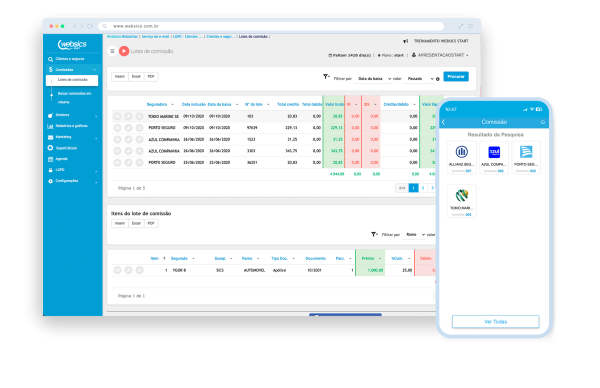Tap the back arrow in Comissão phone header
The width and height of the screenshot is (600, 388).
coord(444,122)
